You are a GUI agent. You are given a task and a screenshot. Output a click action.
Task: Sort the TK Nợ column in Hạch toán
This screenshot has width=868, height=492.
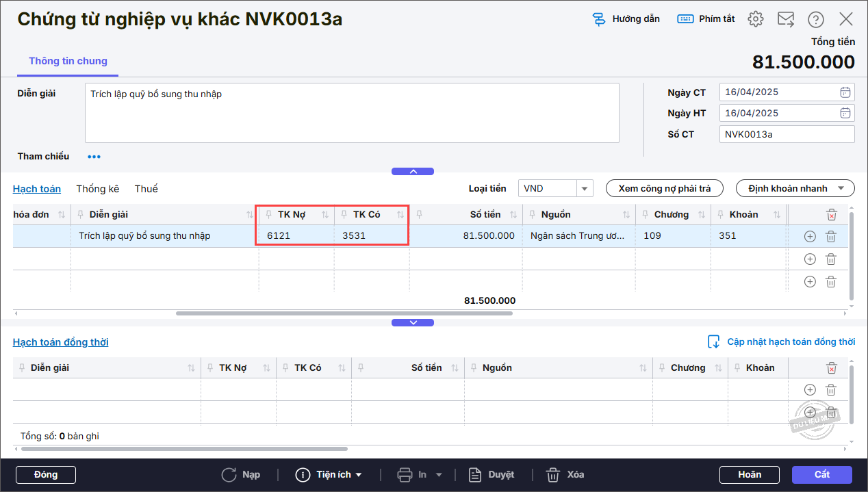click(x=325, y=215)
